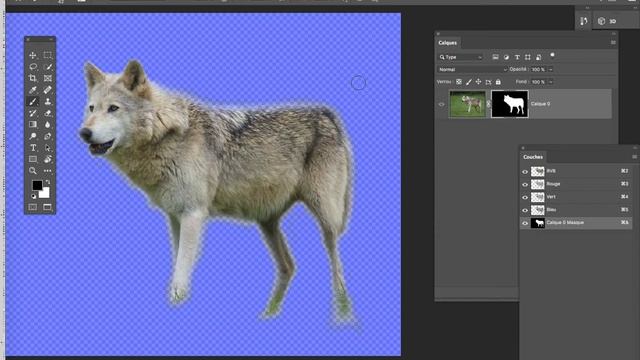The height and width of the screenshot is (360, 640).
Task: Filter layers by type layers
Action: [x=517, y=57]
